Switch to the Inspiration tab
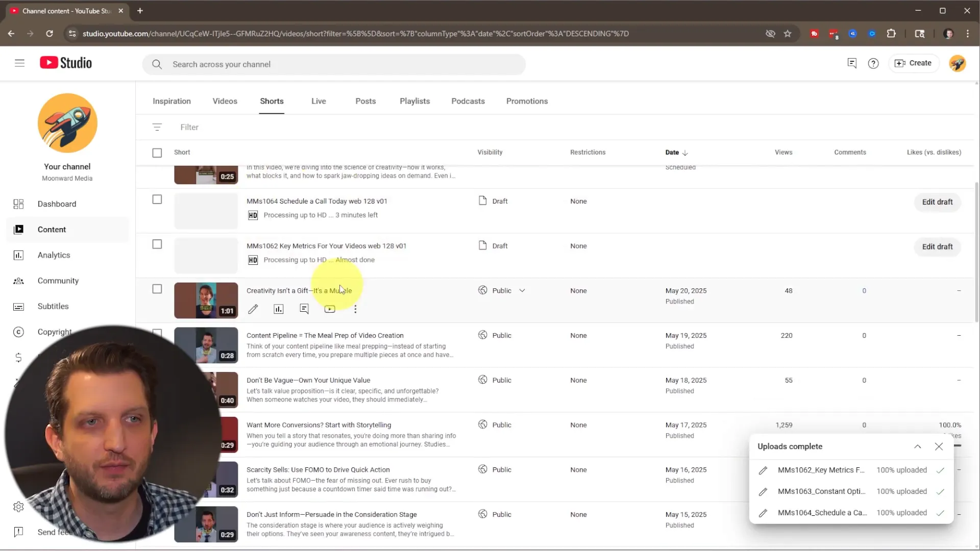980x551 pixels. (x=171, y=101)
